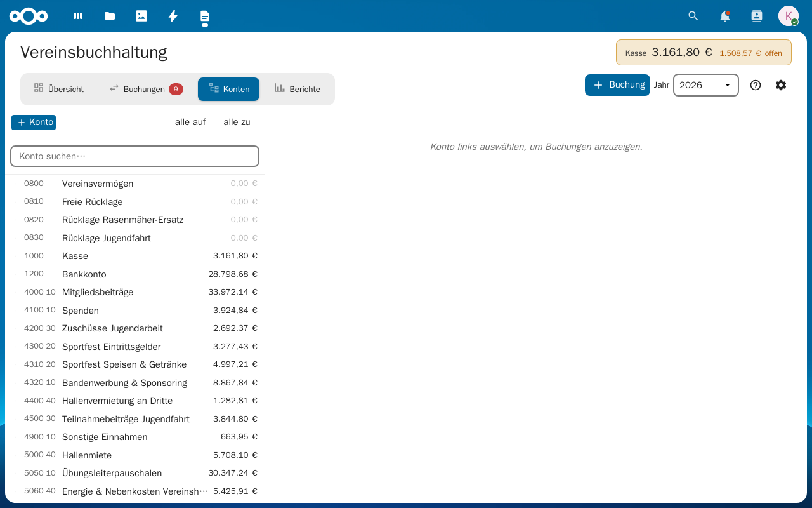Screen dimensions: 812x508
Task: Click the + Buchung button
Action: (x=617, y=85)
